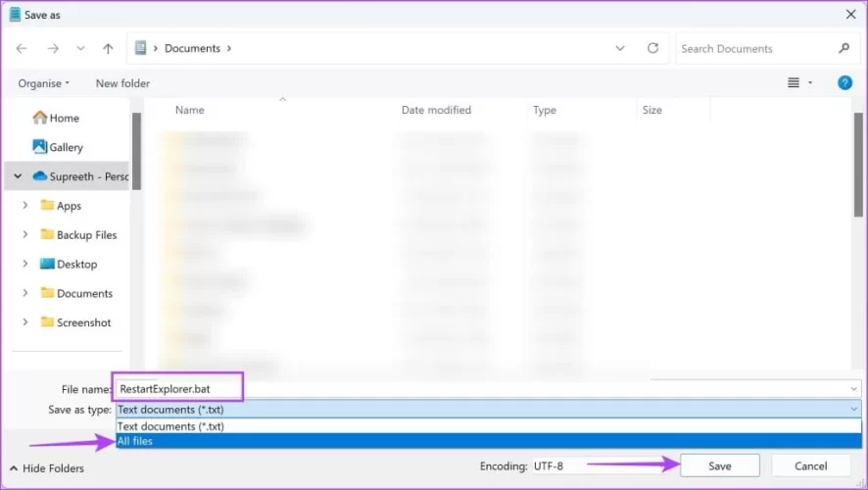Expand the address bar history dropdown
Image resolution: width=868 pixels, height=490 pixels.
620,48
